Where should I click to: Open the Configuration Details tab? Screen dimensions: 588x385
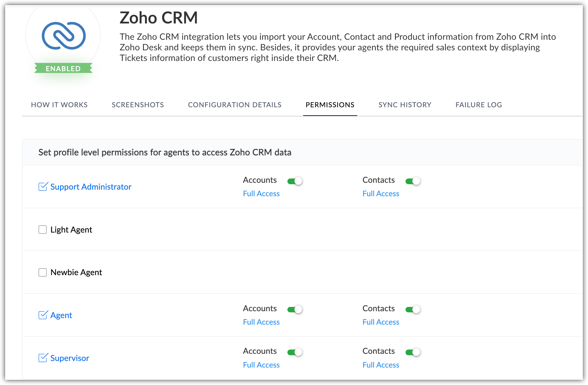[235, 105]
